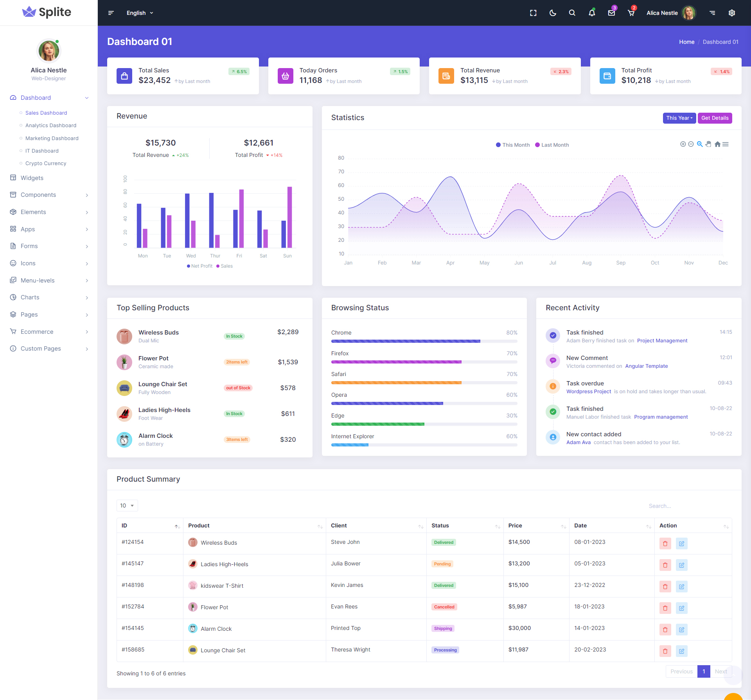Open the shopping cart icon
Image resolution: width=751 pixels, height=700 pixels.
631,13
